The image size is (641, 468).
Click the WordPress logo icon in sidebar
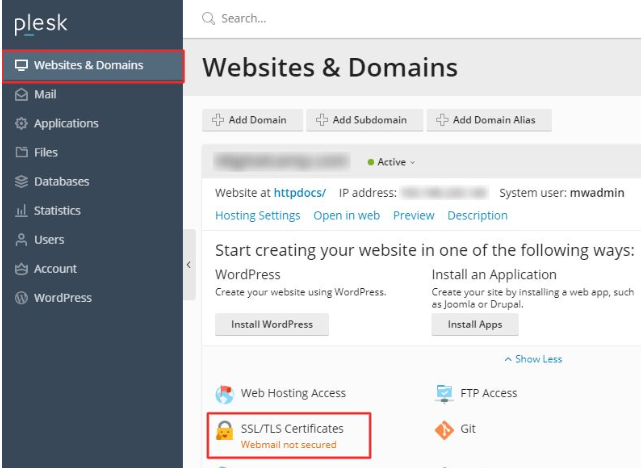click(21, 298)
